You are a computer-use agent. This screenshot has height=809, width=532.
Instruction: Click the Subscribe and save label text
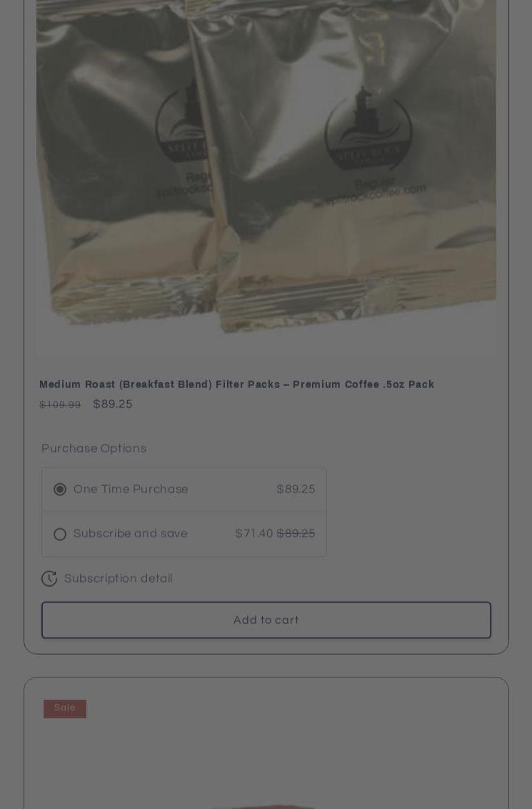(131, 533)
